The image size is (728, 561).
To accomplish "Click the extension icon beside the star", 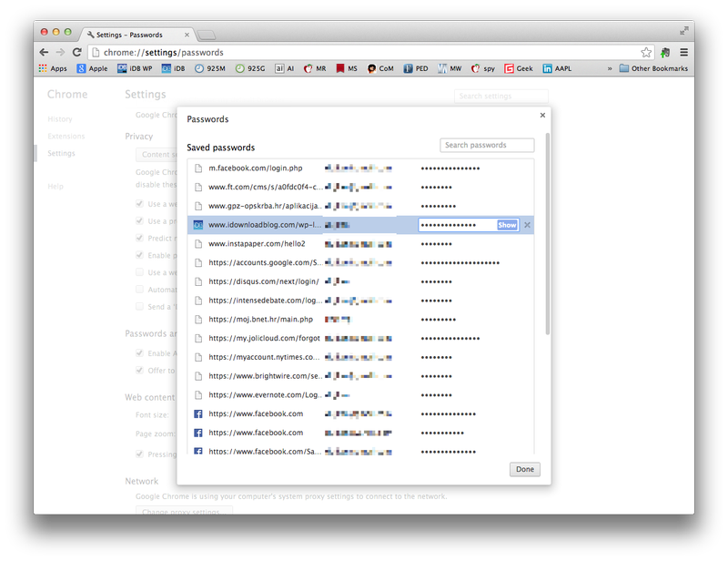I will click(x=665, y=53).
